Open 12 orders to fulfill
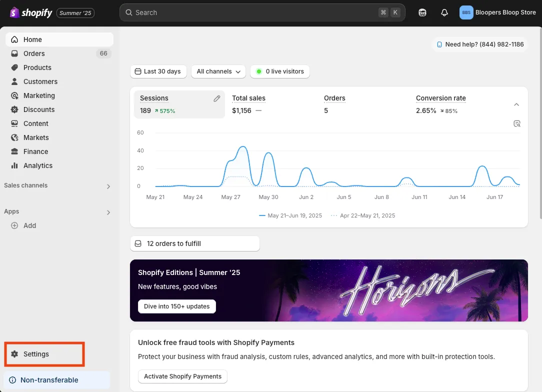 pos(195,243)
